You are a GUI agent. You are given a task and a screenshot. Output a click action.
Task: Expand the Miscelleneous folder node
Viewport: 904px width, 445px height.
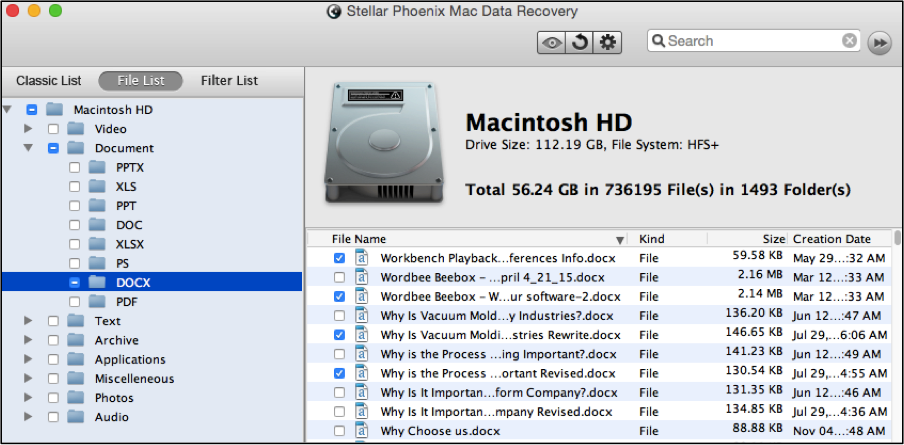(28, 379)
